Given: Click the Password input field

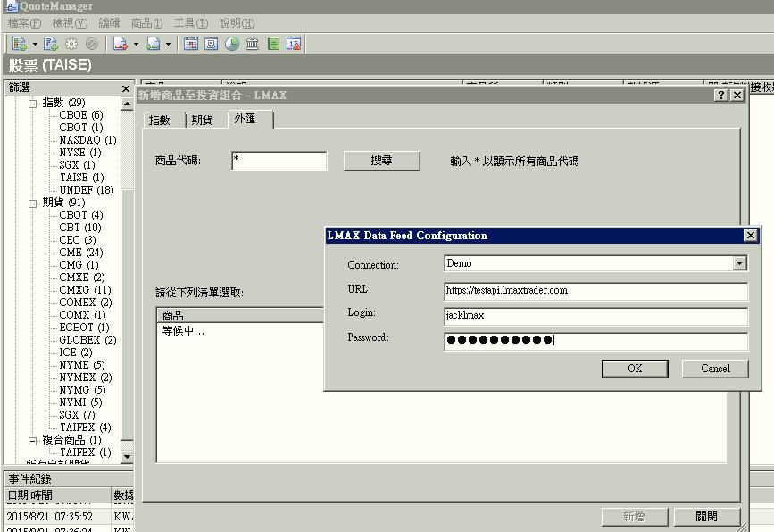Looking at the screenshot, I should coord(595,340).
